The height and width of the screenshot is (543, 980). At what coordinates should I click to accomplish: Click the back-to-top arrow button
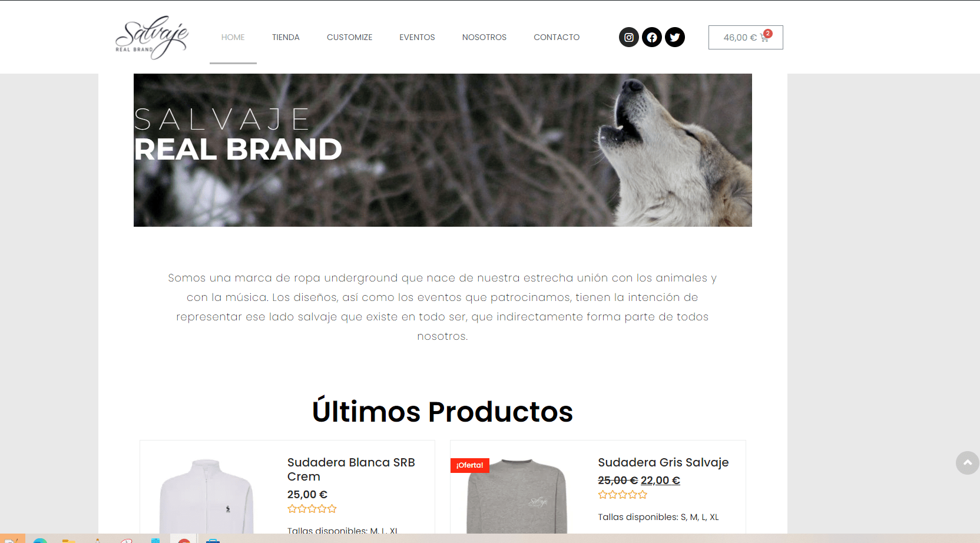click(967, 463)
